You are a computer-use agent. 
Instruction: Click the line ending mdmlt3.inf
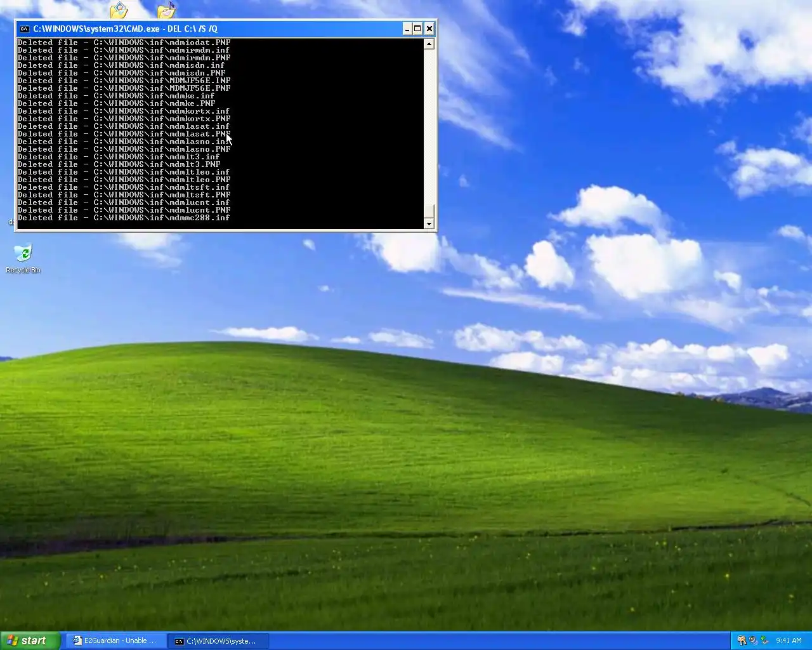coord(119,157)
